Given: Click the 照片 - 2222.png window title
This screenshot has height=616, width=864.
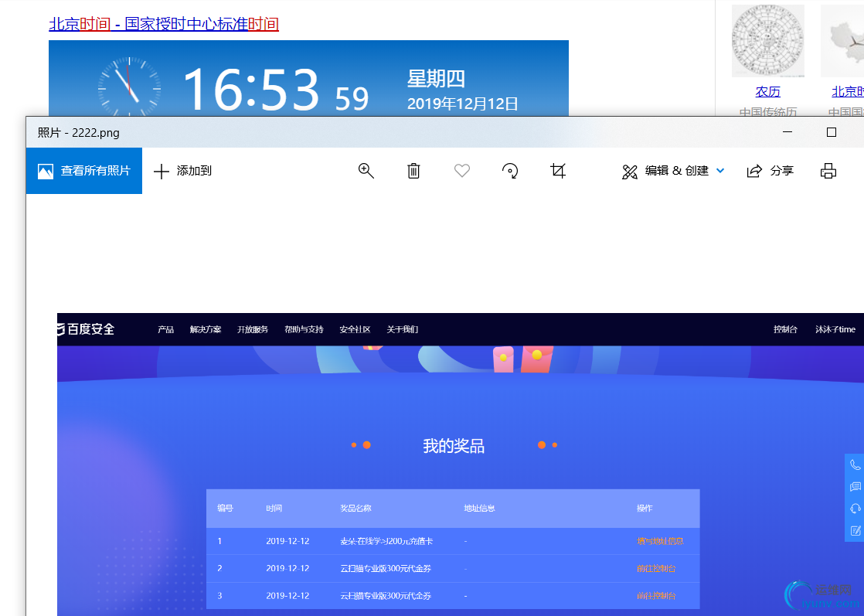Looking at the screenshot, I should 78,133.
